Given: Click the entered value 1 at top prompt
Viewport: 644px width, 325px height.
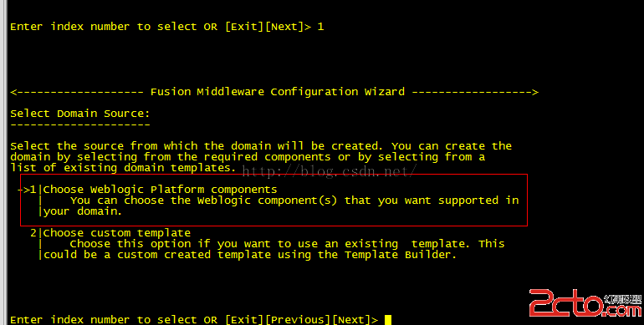Looking at the screenshot, I should point(320,27).
